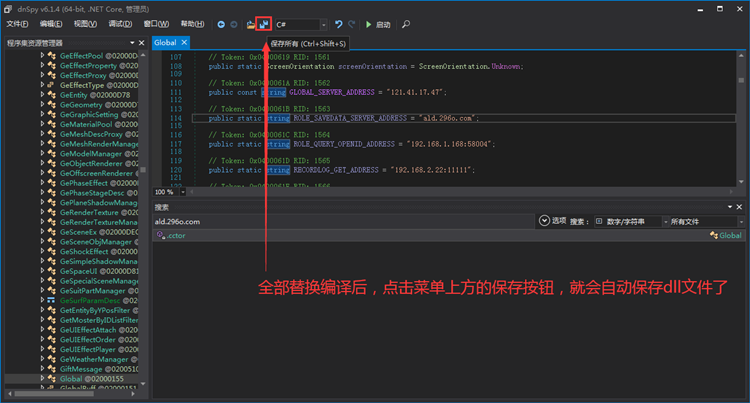Image resolution: width=750 pixels, height=403 pixels.
Task: Click the search text input field
Action: click(x=340, y=221)
